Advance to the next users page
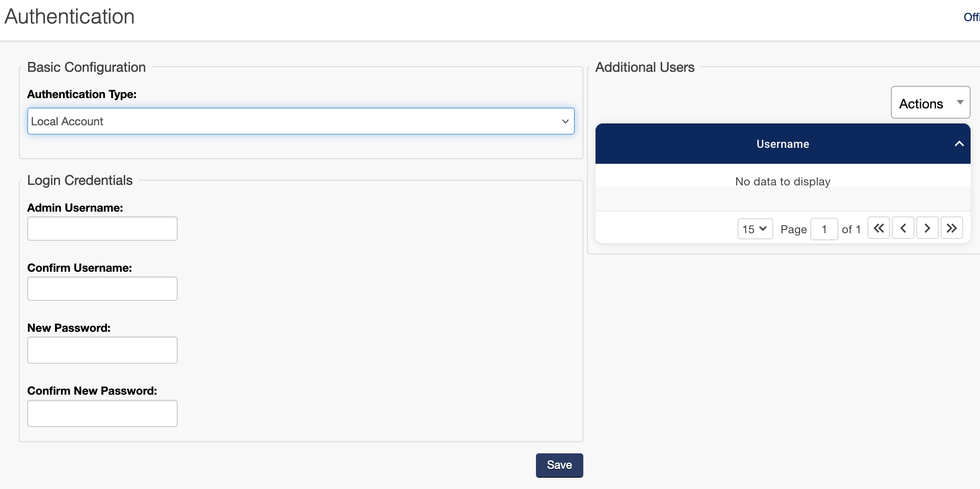This screenshot has width=980, height=489. coord(927,229)
